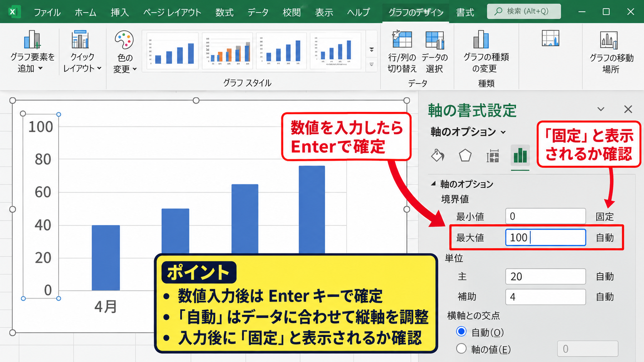Click the 補助 unit input field

coord(545,297)
